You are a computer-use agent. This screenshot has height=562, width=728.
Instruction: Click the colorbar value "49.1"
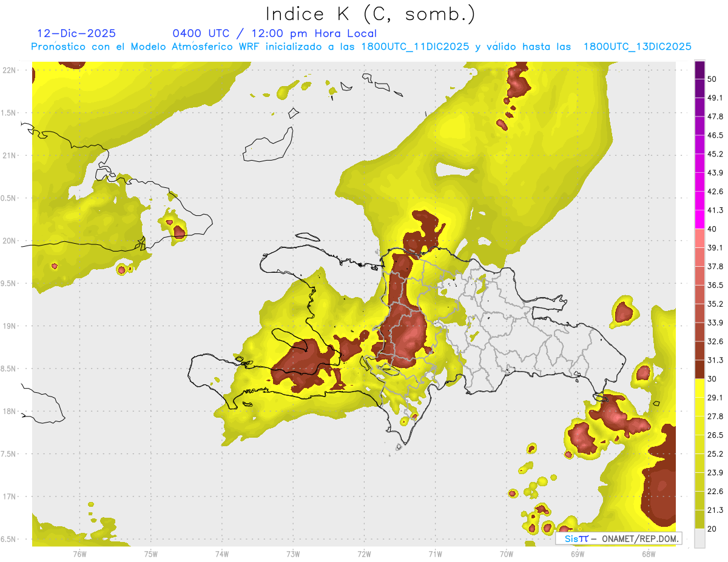[x=715, y=98]
